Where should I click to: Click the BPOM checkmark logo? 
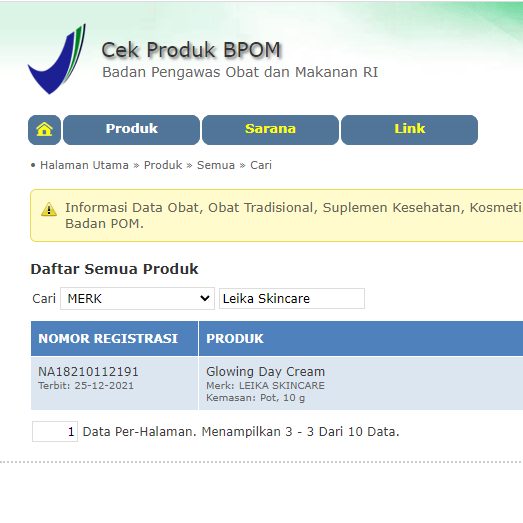pyautogui.click(x=57, y=59)
